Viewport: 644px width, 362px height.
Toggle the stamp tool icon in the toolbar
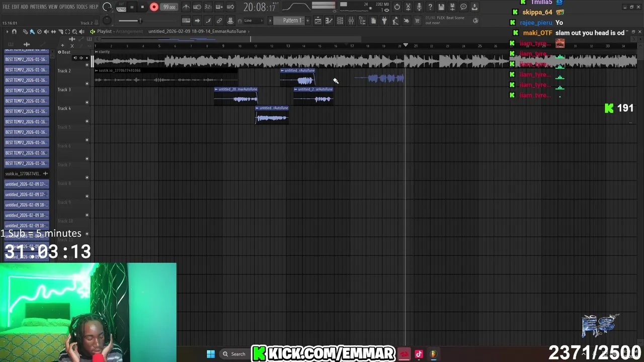click(230, 21)
